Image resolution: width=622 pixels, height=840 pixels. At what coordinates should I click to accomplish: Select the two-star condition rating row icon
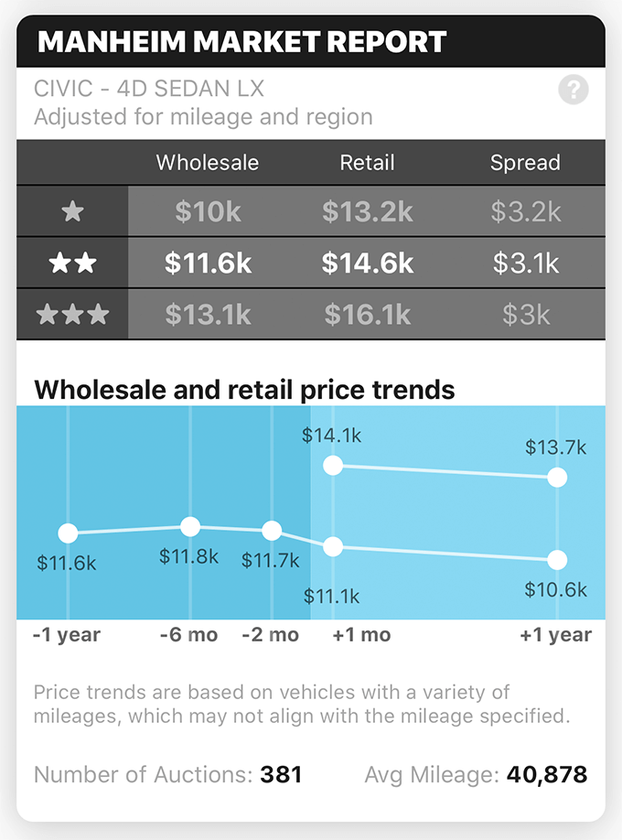coord(71,263)
